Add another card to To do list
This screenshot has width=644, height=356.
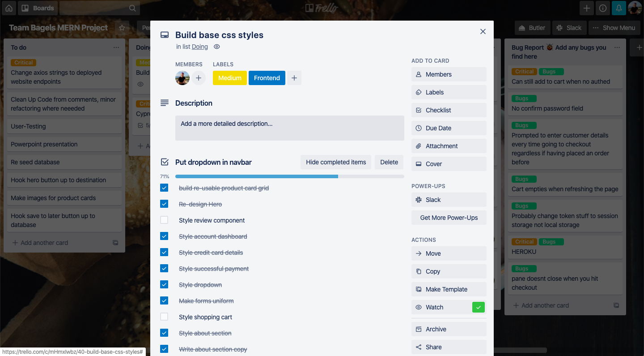point(40,243)
